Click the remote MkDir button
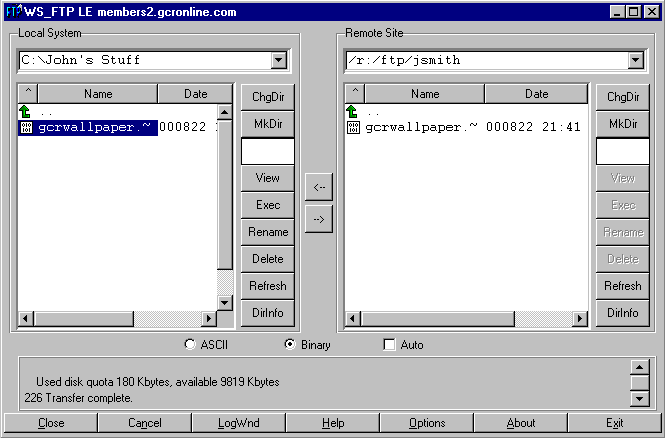 (623, 124)
